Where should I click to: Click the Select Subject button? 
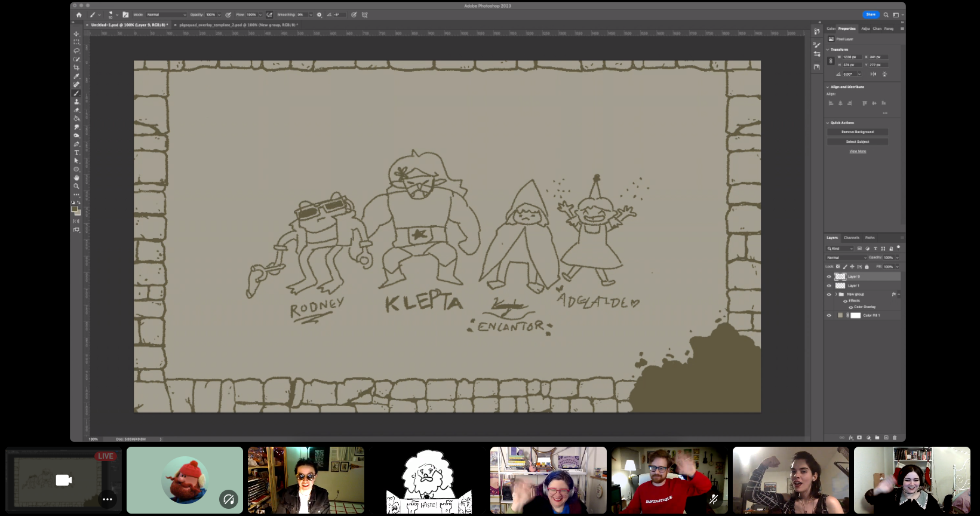[x=858, y=142]
